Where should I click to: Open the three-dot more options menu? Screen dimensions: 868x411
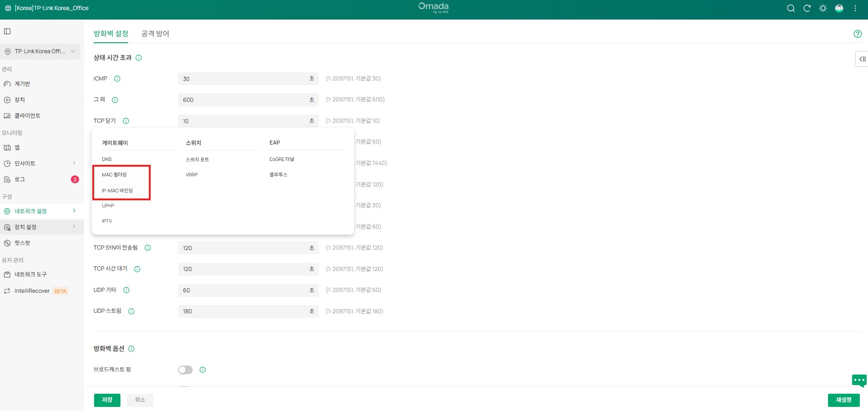[855, 8]
